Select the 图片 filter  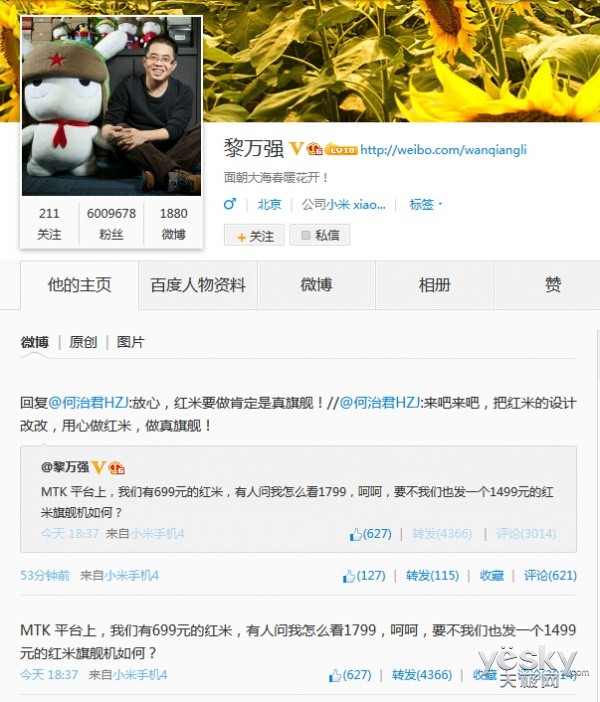coord(130,342)
